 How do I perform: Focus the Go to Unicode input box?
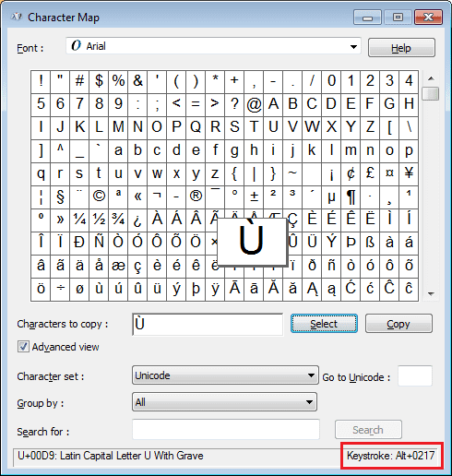pyautogui.click(x=415, y=375)
